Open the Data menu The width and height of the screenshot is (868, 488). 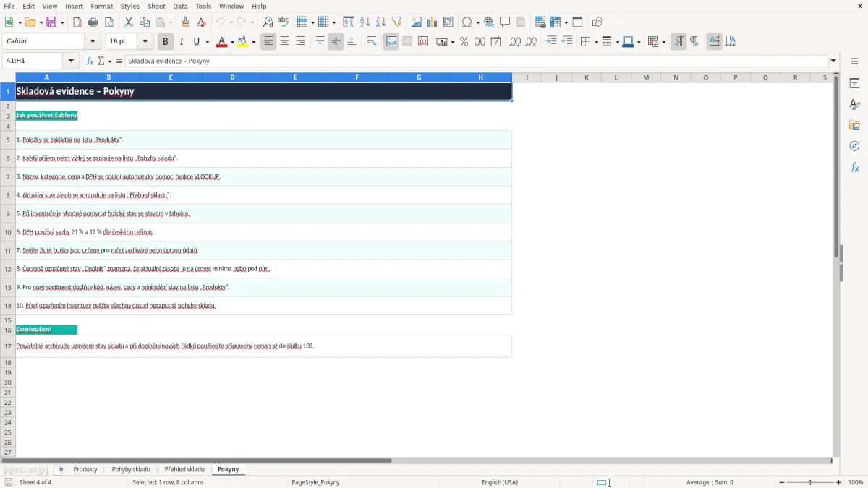(180, 6)
